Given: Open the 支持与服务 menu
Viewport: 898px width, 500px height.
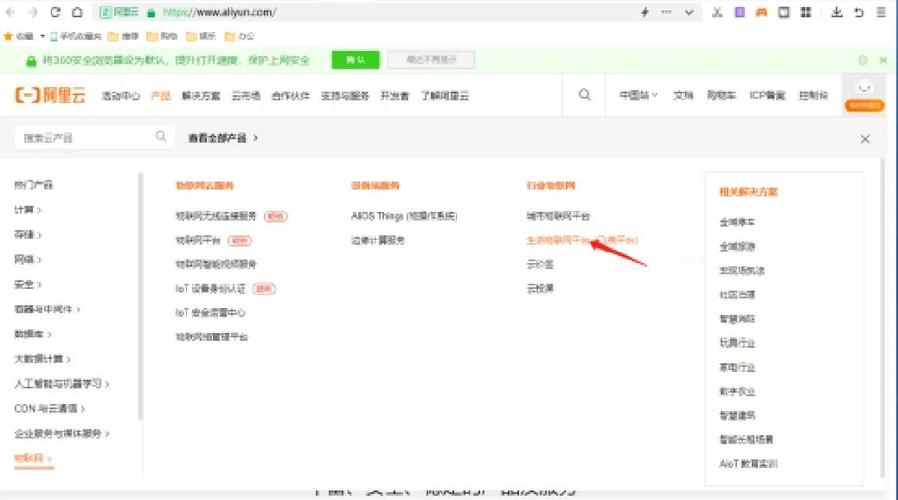Looking at the screenshot, I should pos(345,96).
